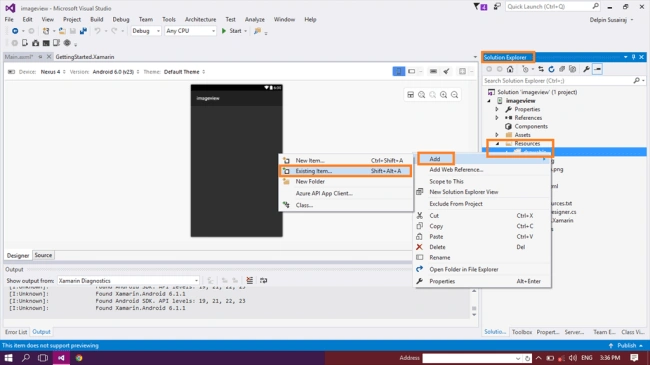Click Visual Studio icon in Windows taskbar
Screen dimensions: 650x365
[x=61, y=358]
